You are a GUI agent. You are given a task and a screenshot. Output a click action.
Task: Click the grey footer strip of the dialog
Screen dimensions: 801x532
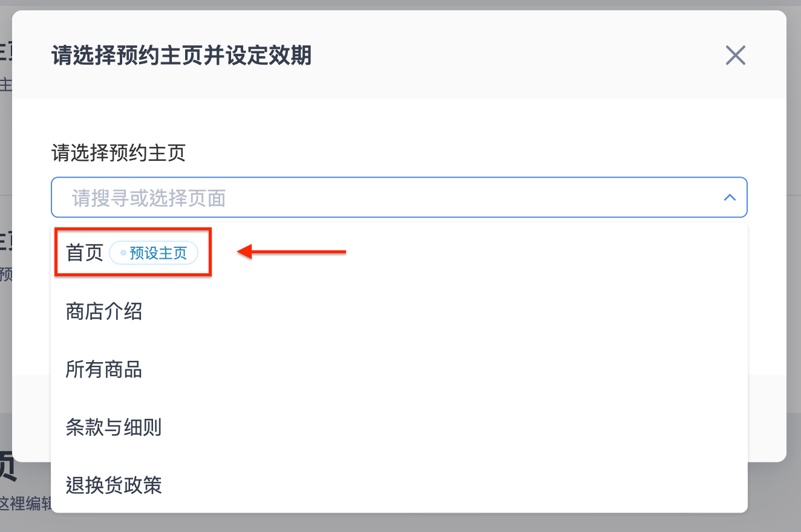coord(767,418)
